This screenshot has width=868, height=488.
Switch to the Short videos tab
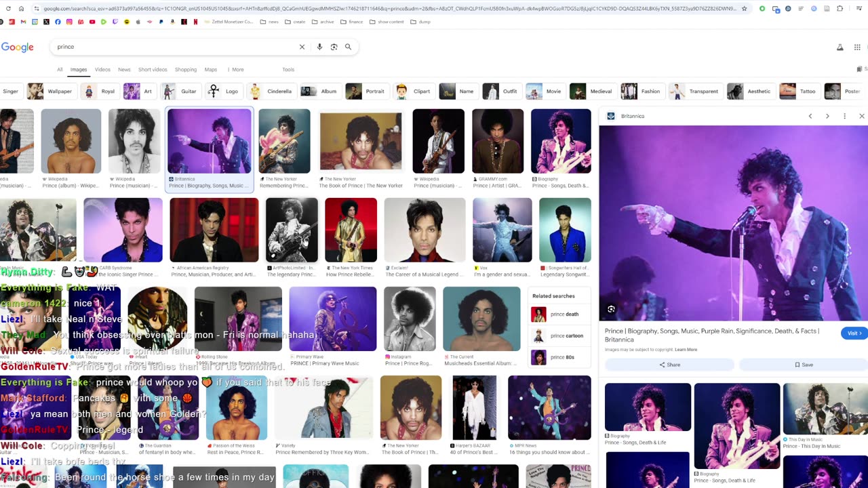pyautogui.click(x=153, y=70)
